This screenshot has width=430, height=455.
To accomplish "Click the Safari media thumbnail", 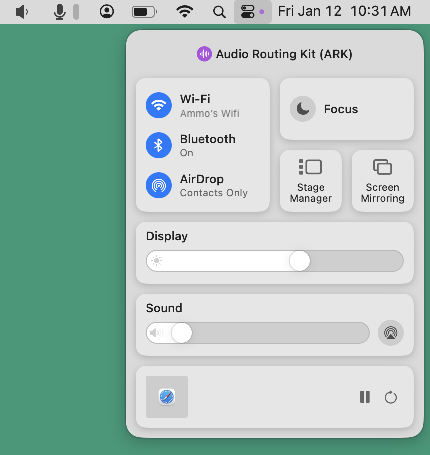I will (167, 397).
